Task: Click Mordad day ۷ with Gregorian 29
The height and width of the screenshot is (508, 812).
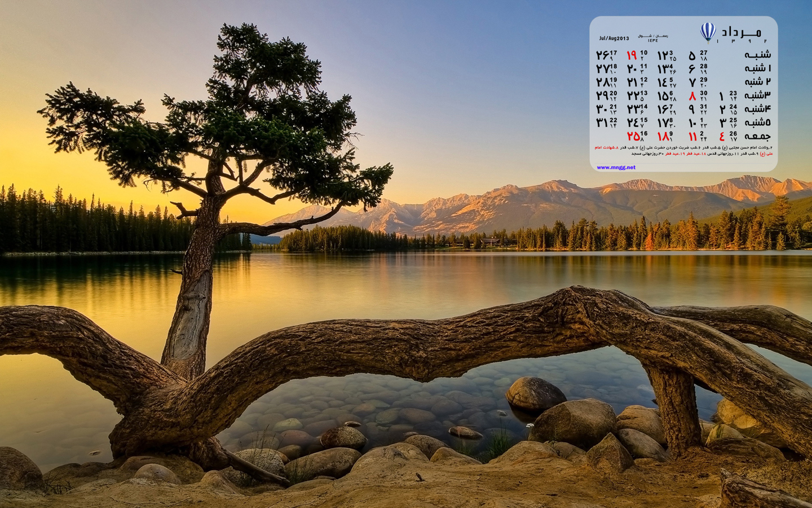Action: coord(698,82)
